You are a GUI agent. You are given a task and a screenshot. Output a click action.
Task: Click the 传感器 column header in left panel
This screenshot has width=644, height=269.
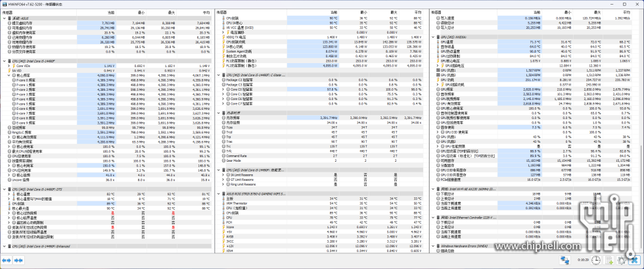(x=39, y=12)
